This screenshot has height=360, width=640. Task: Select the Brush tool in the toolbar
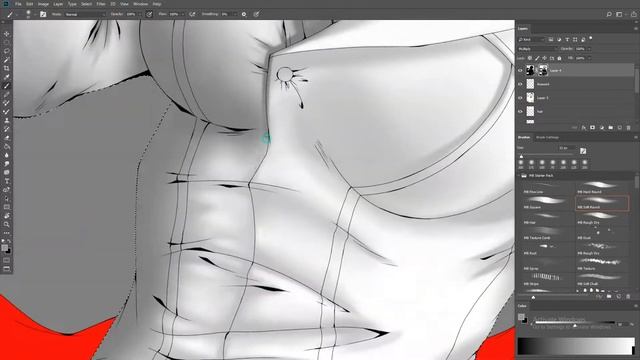[7, 86]
